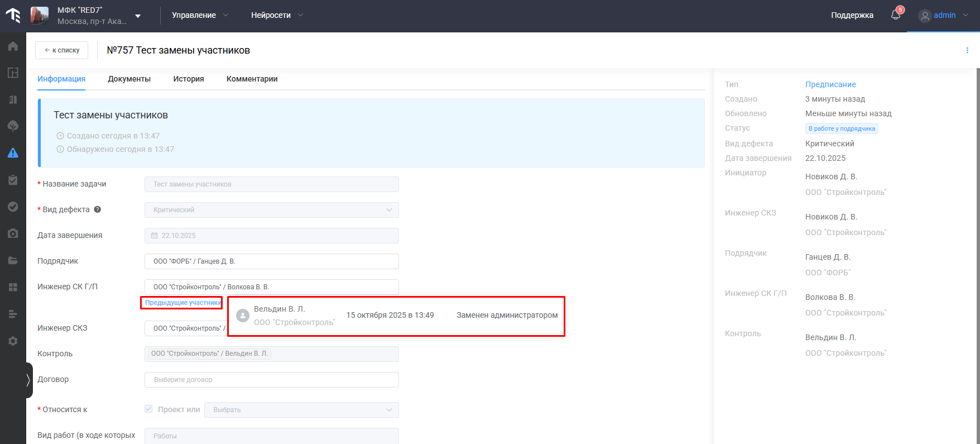This screenshot has width=980, height=444.
Task: Click the Предыдущие участники link
Action: pos(182,303)
